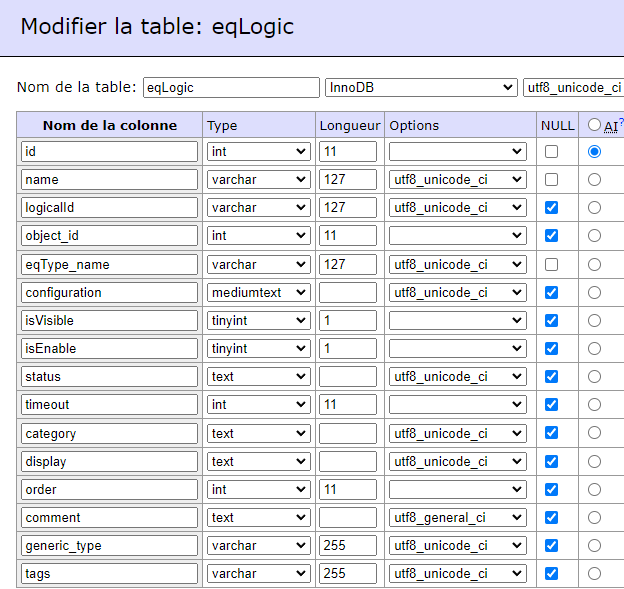Expand options dropdown for timeout row
The height and width of the screenshot is (589, 624).
pyautogui.click(x=458, y=404)
